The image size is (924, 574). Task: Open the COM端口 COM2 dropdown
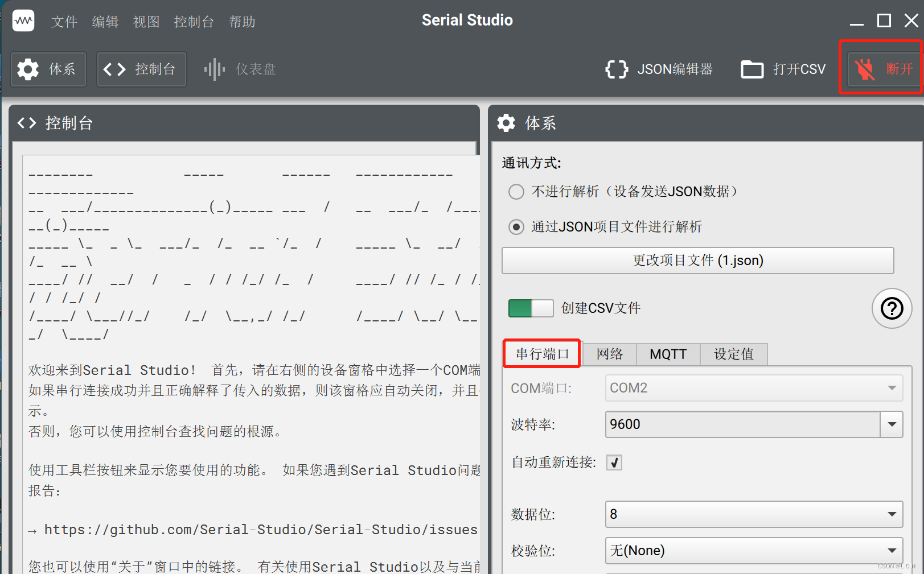pos(754,388)
